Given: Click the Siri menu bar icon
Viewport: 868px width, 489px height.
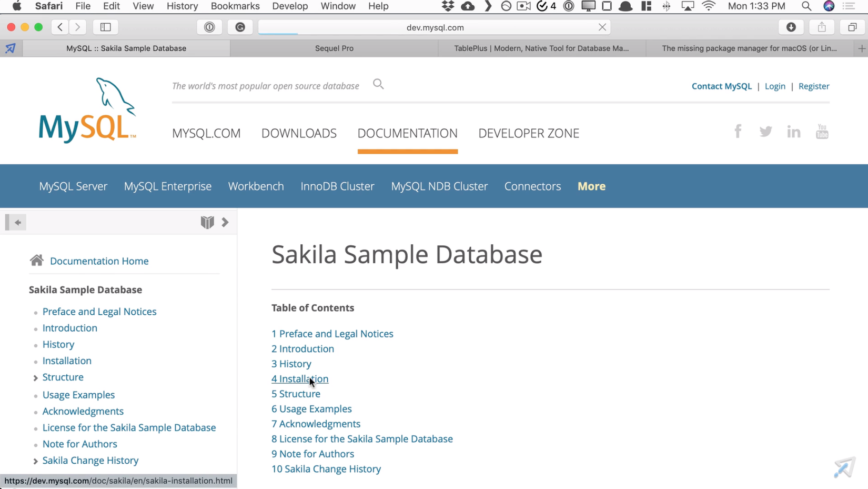Looking at the screenshot, I should point(829,6).
